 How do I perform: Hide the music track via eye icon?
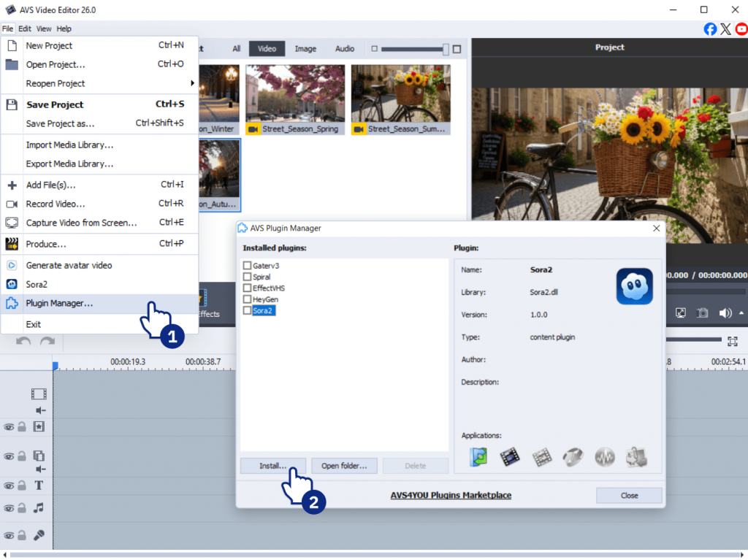[9, 508]
